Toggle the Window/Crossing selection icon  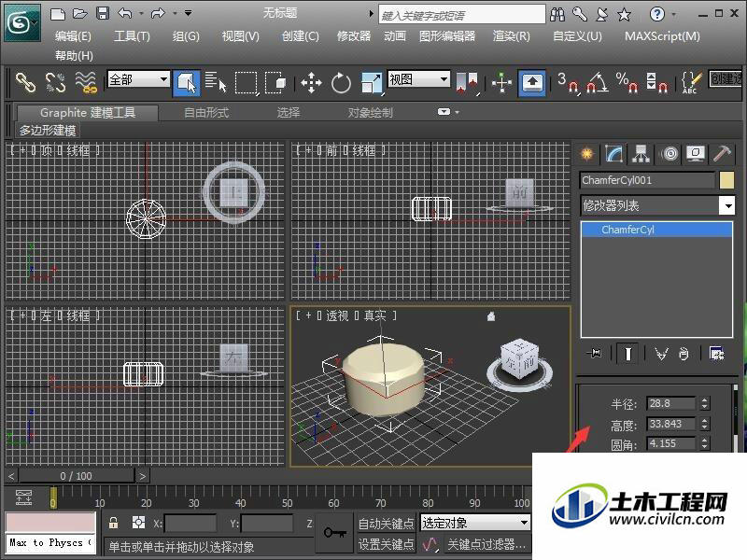[275, 83]
